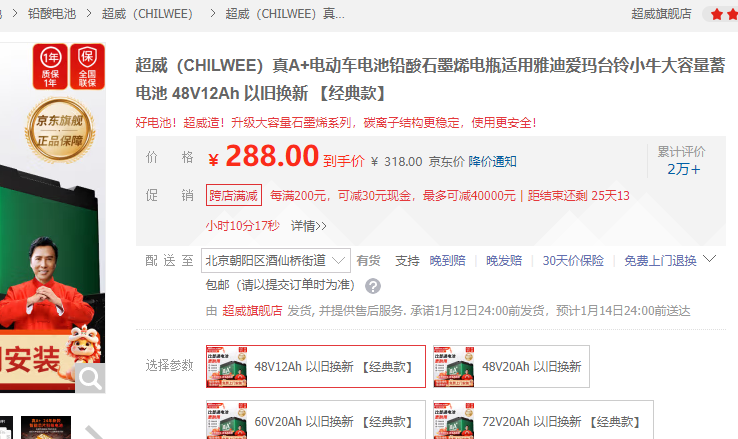Click the red price ¥288.00
This screenshot has height=439, width=738.
[x=264, y=157]
